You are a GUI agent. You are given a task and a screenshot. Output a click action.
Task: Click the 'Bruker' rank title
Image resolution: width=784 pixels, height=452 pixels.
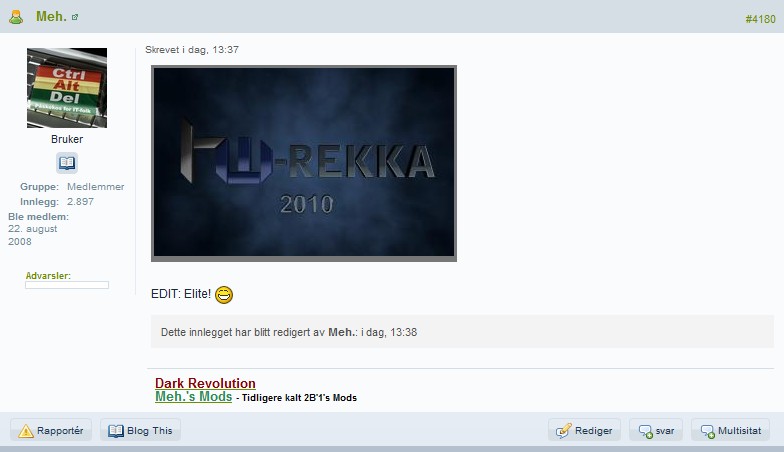tap(67, 139)
